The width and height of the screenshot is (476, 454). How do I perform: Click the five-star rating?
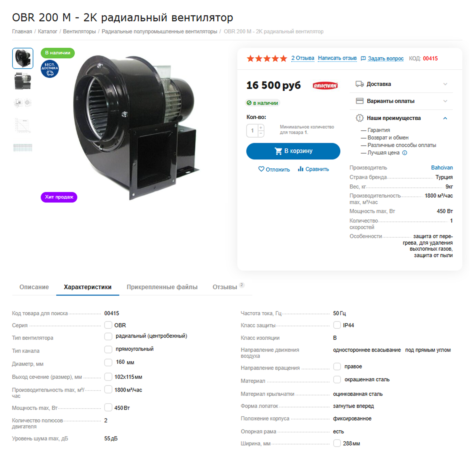pos(267,58)
